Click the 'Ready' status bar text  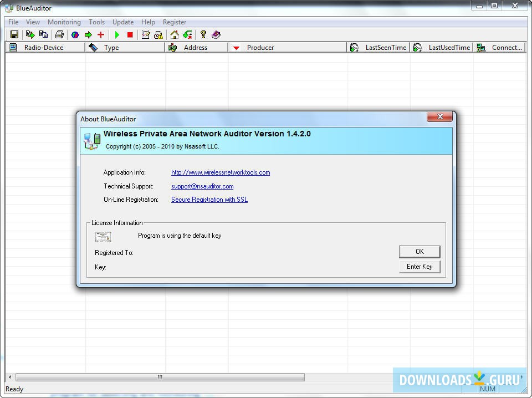(x=14, y=389)
